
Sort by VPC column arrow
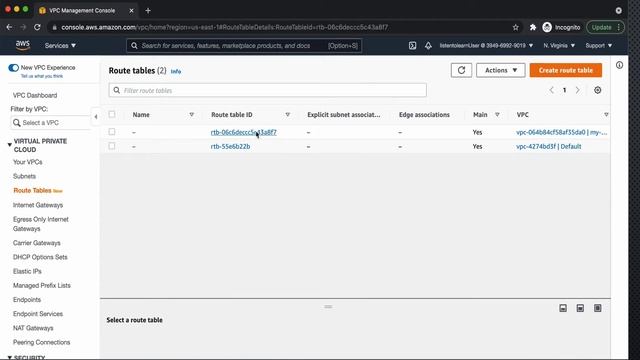(x=606, y=115)
